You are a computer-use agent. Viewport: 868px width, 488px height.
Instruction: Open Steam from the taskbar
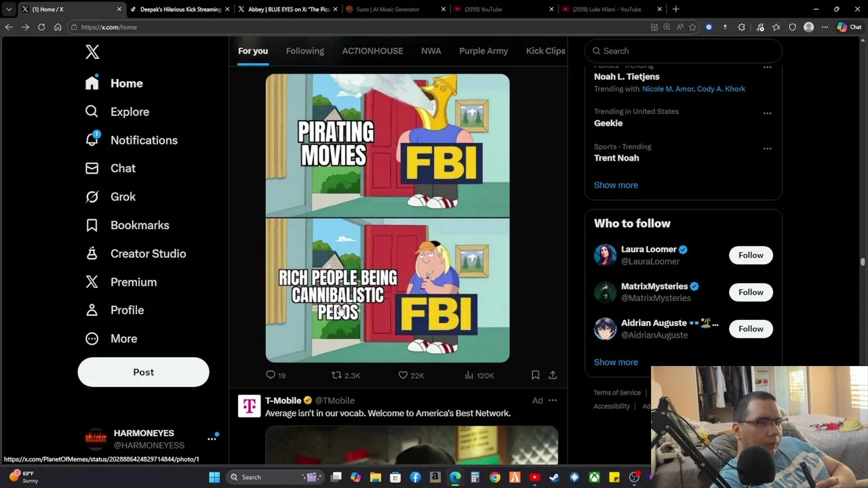[554, 477]
